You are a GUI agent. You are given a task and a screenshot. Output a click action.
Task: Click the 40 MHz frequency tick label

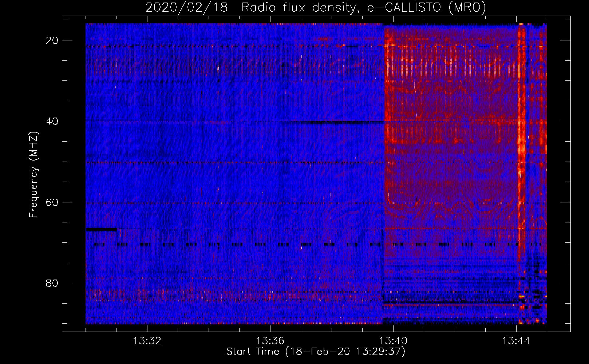52,121
